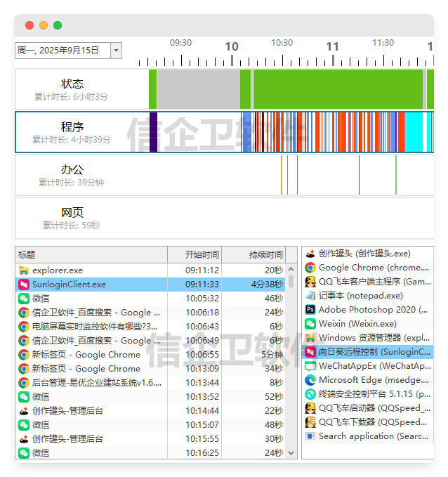Sort by the 持续时间 column header
This screenshot has width=448, height=477.
point(266,254)
